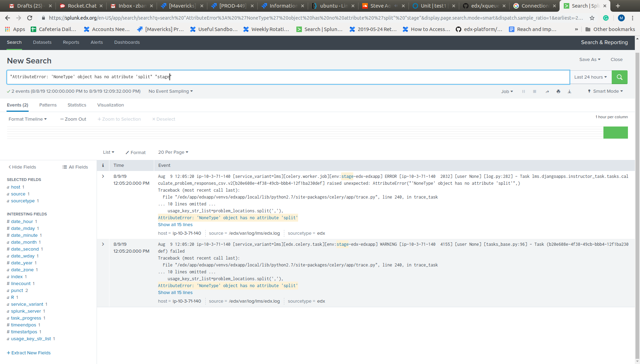Select service_variant interesting field
Viewport: 640px width, 364px height.
click(27, 304)
